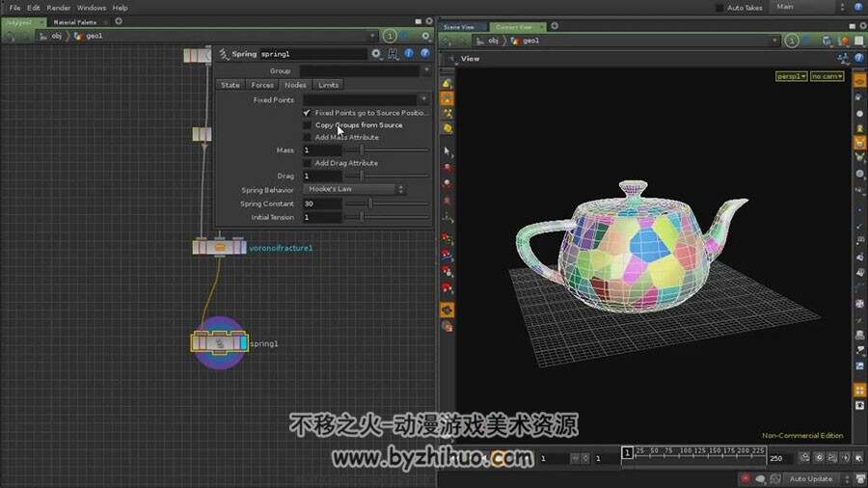This screenshot has width=868, height=488.
Task: Open viewport help question mark icon
Action: (858, 58)
